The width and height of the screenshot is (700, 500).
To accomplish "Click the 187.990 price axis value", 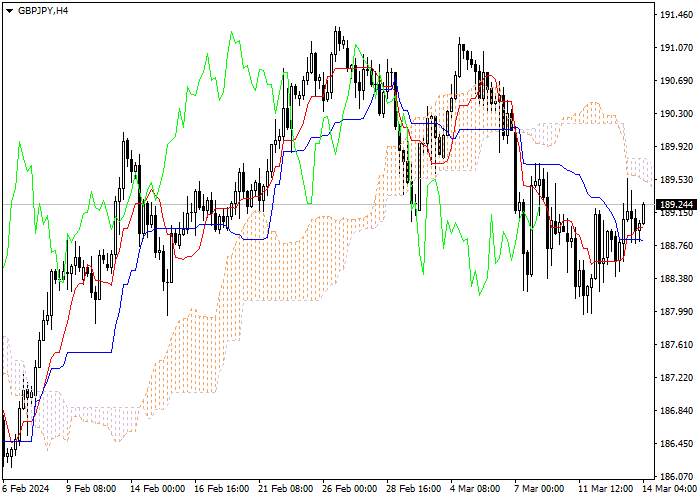I will (x=676, y=312).
